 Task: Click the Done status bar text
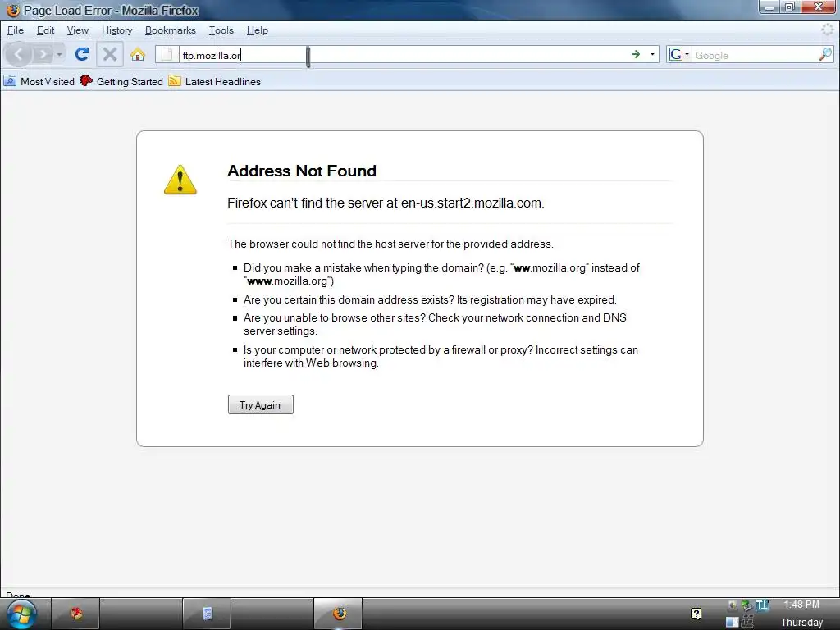(18, 596)
